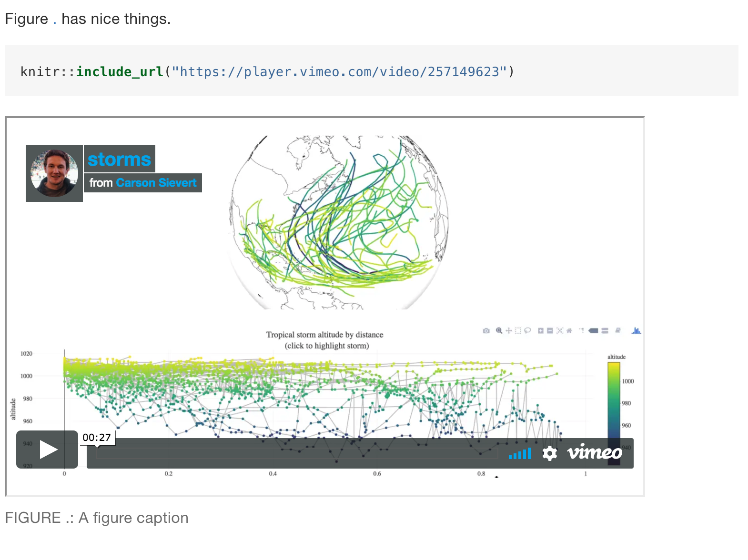This screenshot has height=560, width=748.
Task: Activate the Lasso select tool
Action: pyautogui.click(x=527, y=330)
